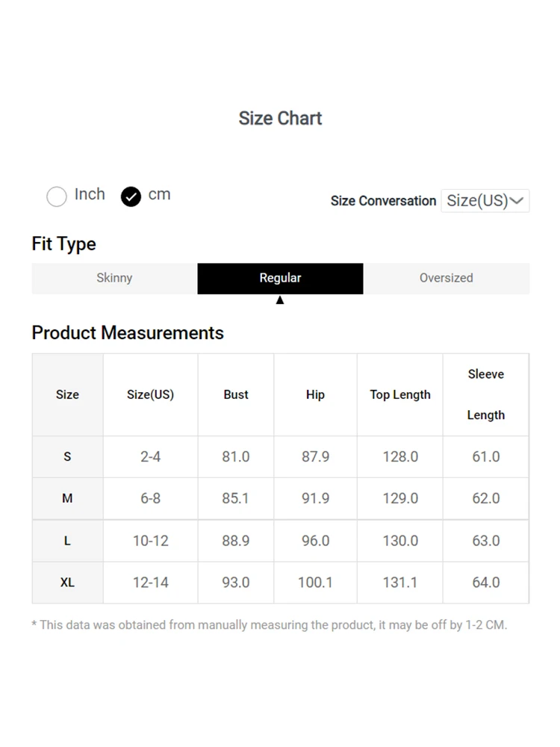Click the dropdown chevron beside Size(US)

pyautogui.click(x=517, y=201)
